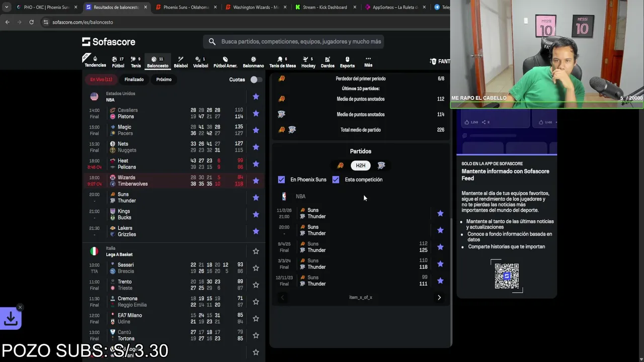644x362 pixels.
Task: Toggle favorite star for Heat vs Pelicans
Action: (x=256, y=164)
